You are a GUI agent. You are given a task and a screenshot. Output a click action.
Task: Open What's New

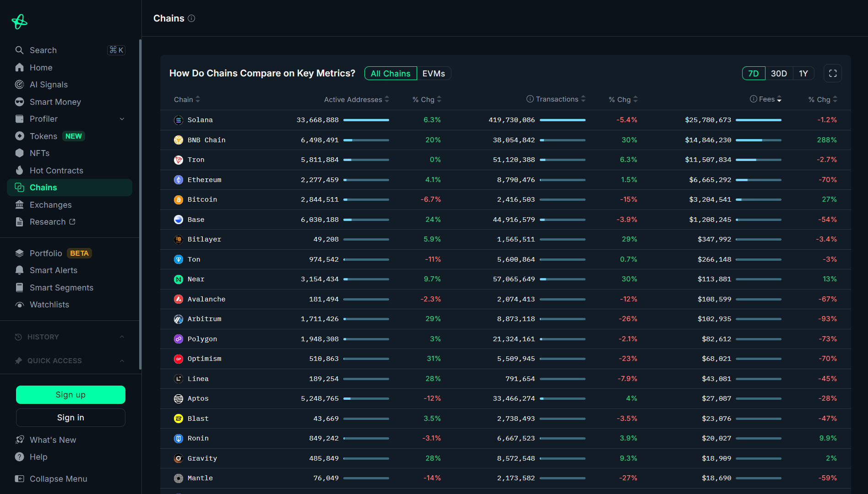70,440
